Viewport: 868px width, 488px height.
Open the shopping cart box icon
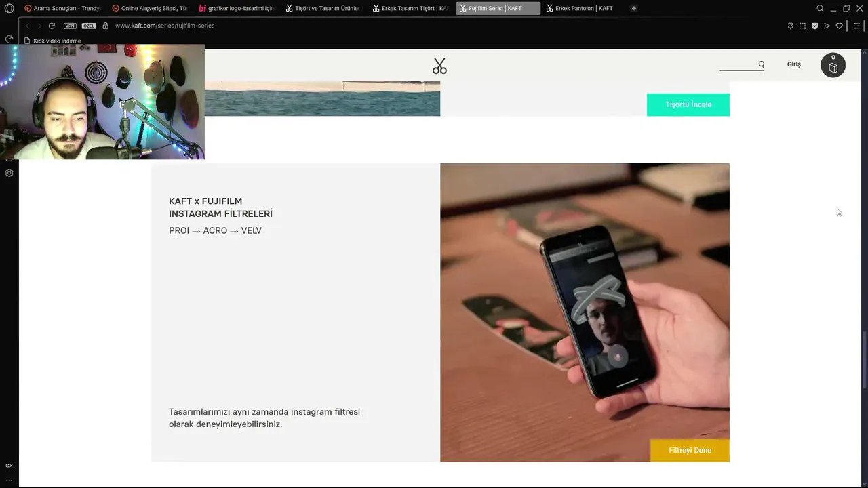point(833,65)
